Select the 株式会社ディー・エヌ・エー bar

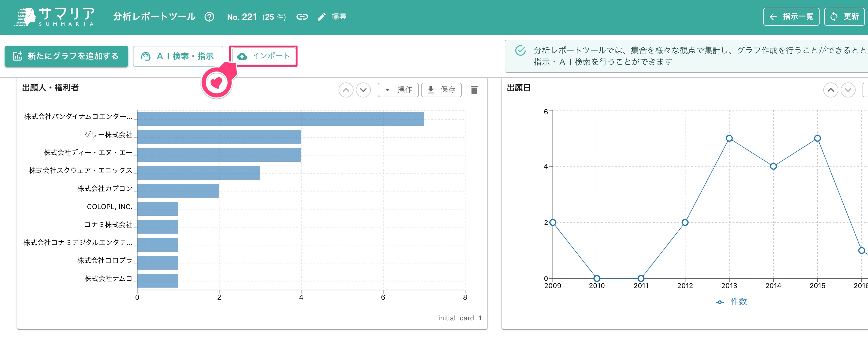pos(219,155)
